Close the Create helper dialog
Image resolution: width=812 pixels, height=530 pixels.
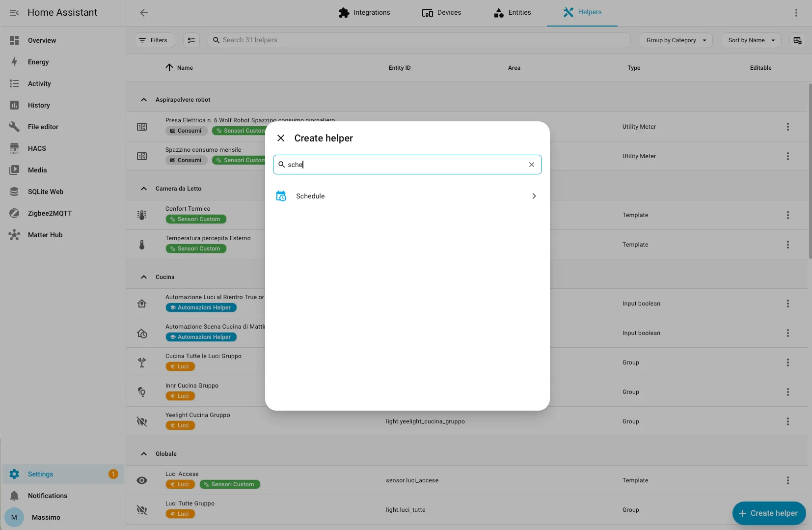click(281, 138)
